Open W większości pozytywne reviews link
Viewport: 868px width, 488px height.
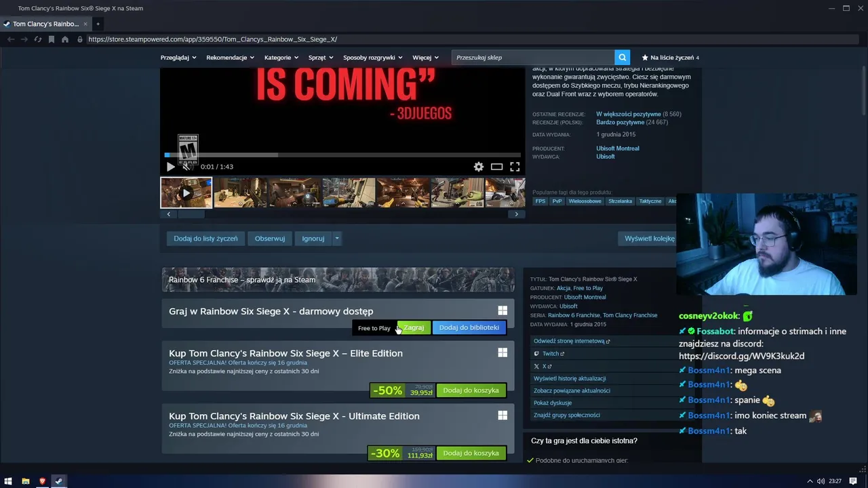click(629, 115)
